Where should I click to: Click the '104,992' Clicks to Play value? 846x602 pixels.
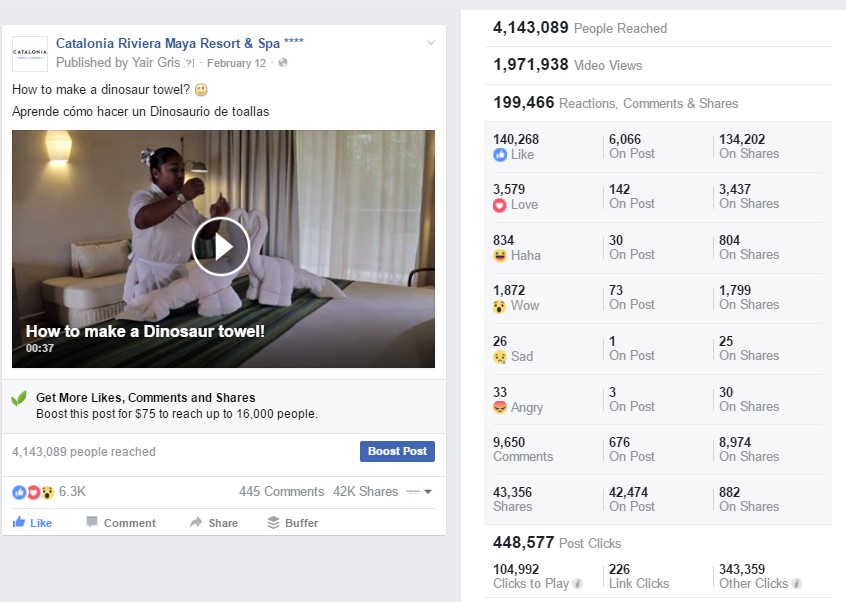coord(516,569)
